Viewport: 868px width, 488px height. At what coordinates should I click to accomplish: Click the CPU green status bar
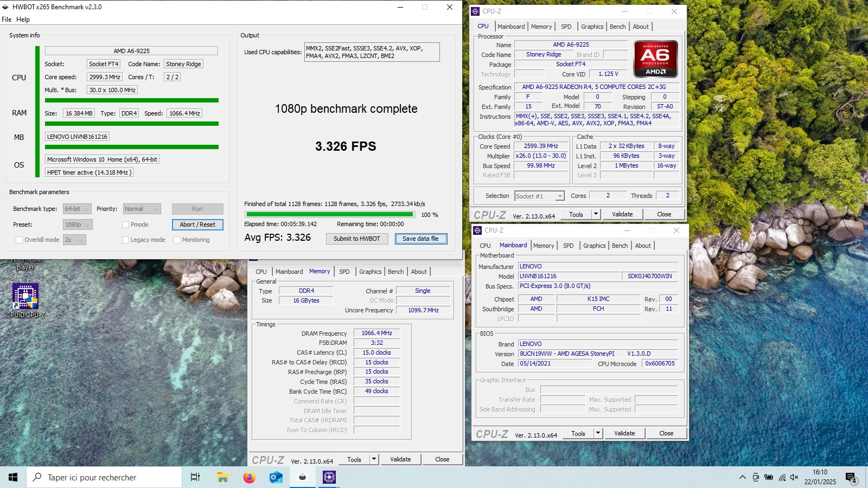132,100
